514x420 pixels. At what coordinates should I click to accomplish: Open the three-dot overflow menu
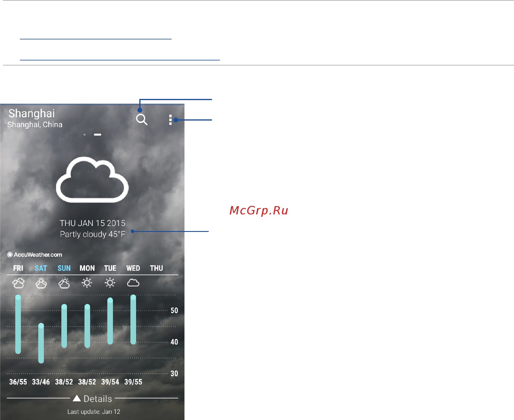pyautogui.click(x=170, y=120)
